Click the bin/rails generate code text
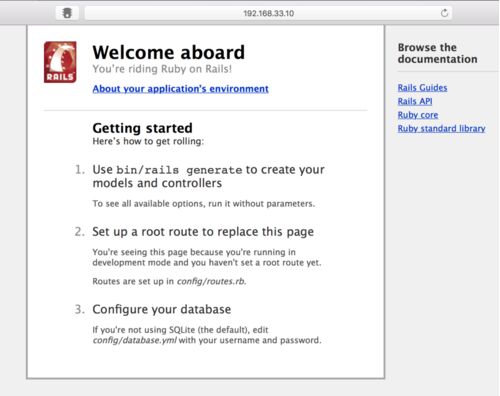 coord(179,170)
